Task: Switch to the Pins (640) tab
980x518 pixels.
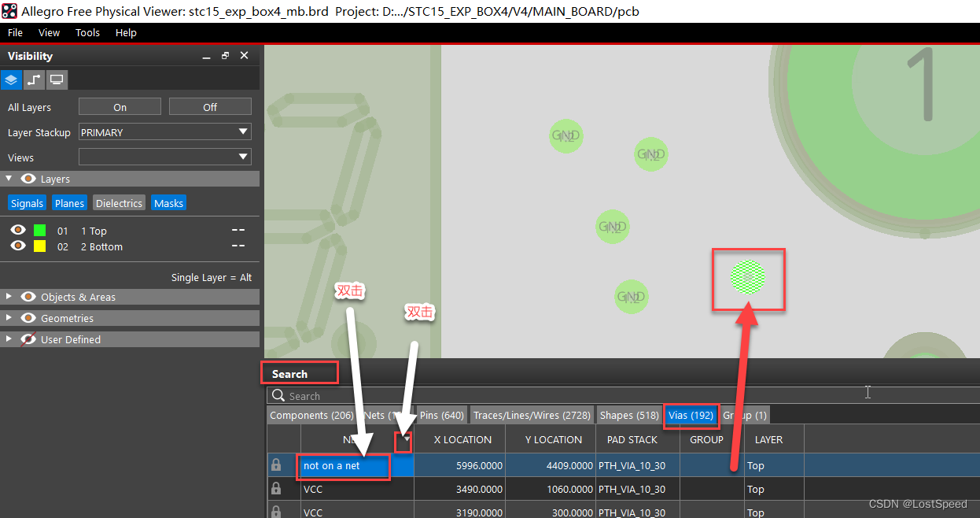Action: (x=441, y=415)
